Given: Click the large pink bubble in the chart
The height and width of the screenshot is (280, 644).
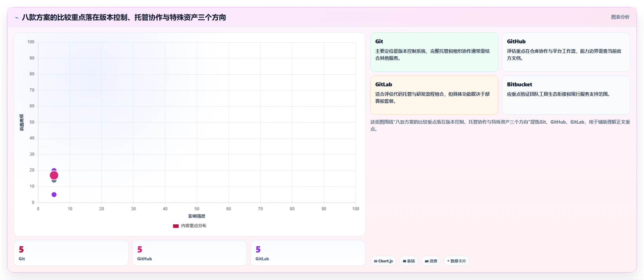Looking at the screenshot, I should [54, 175].
